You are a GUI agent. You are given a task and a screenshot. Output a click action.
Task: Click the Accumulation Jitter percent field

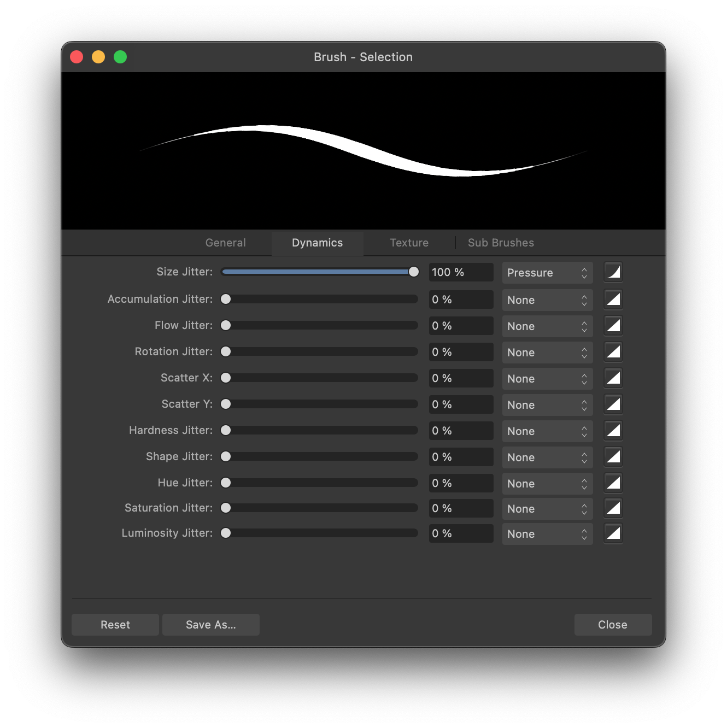coord(461,300)
